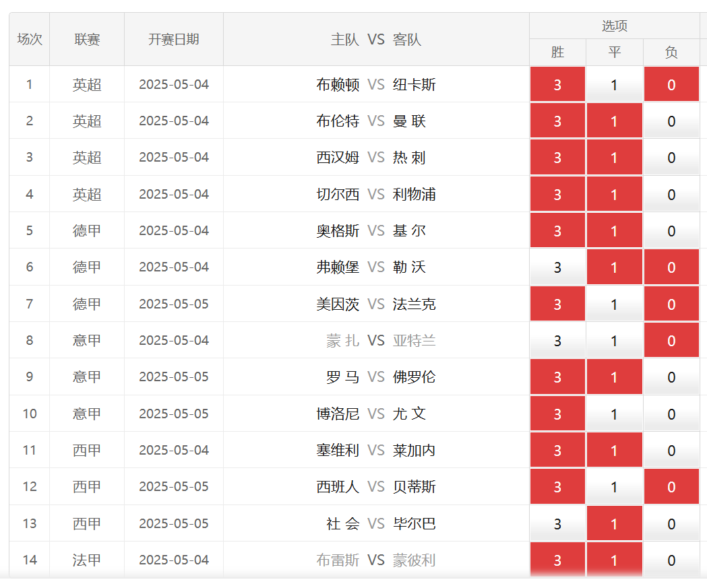Pick win option 3 for 弗赖堡 VS 勒沃
Screen dimensions: 707x588
pos(557,267)
